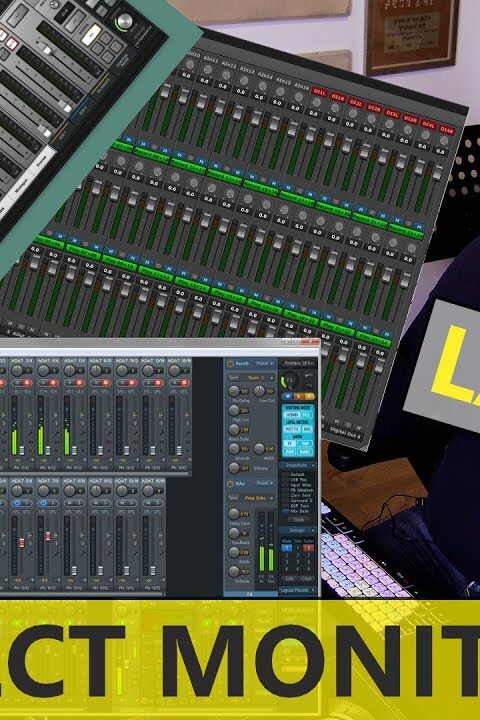480x720 pixels.
Task: Click red fader handle on lower-row ADAT 5/6
Action: 22,543
